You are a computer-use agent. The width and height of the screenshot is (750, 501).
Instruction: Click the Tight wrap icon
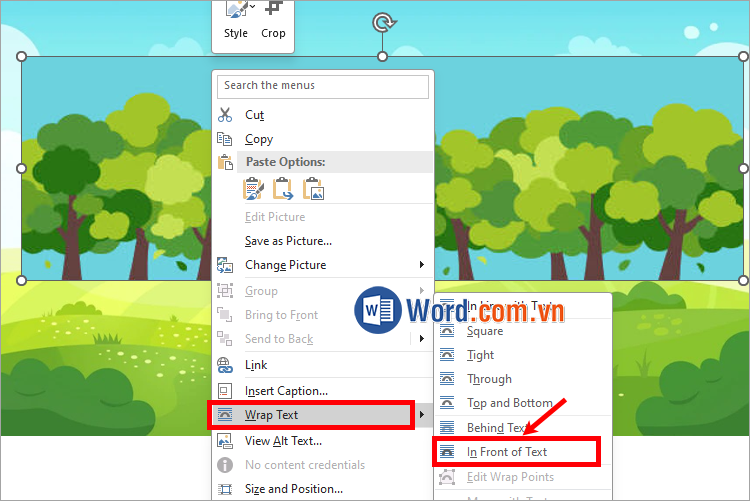(447, 355)
